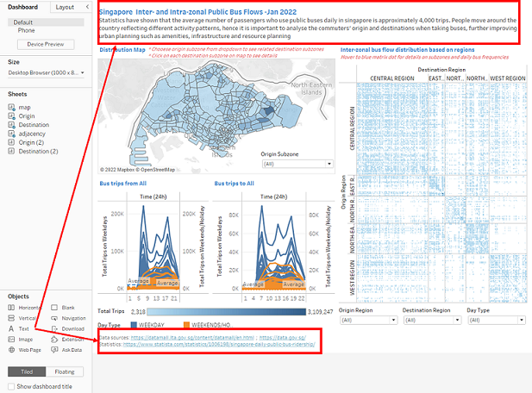Choose the Image object icon
This screenshot has height=393, width=532.
pos(12,340)
